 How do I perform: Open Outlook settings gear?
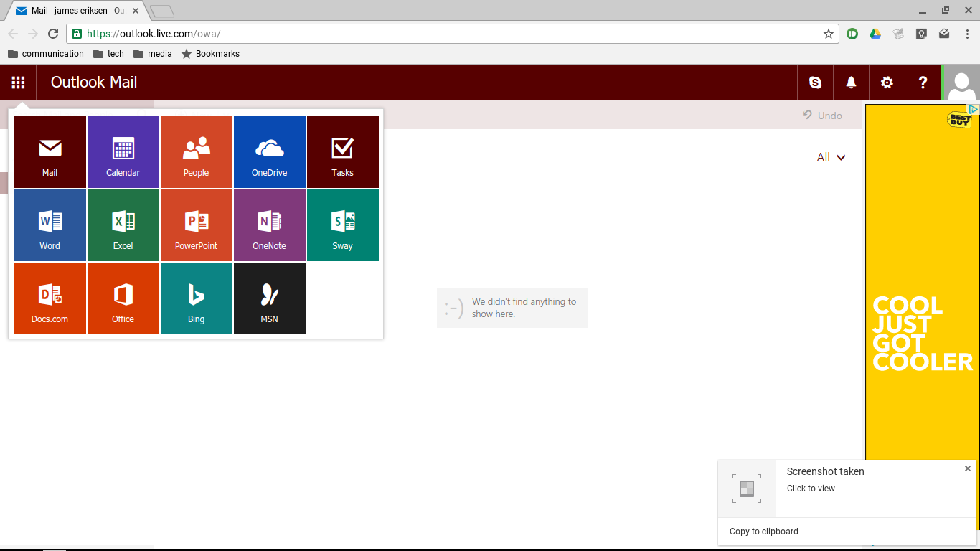coord(887,83)
